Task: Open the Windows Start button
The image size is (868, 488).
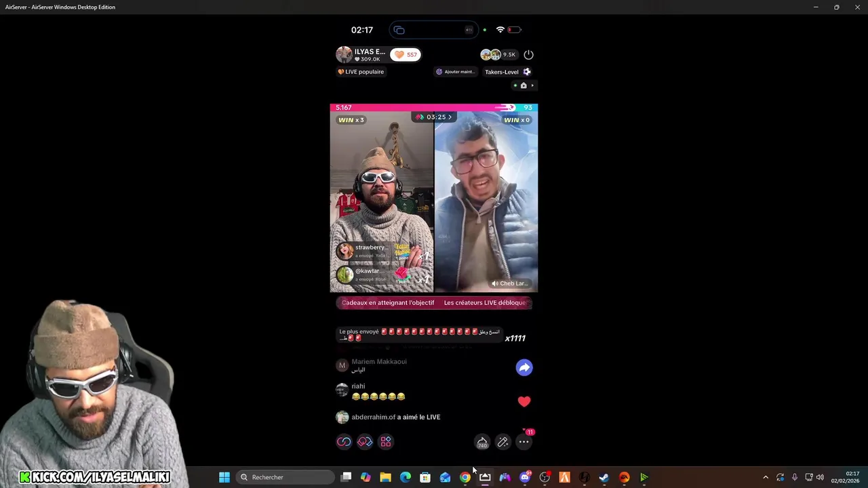Action: (x=224, y=477)
